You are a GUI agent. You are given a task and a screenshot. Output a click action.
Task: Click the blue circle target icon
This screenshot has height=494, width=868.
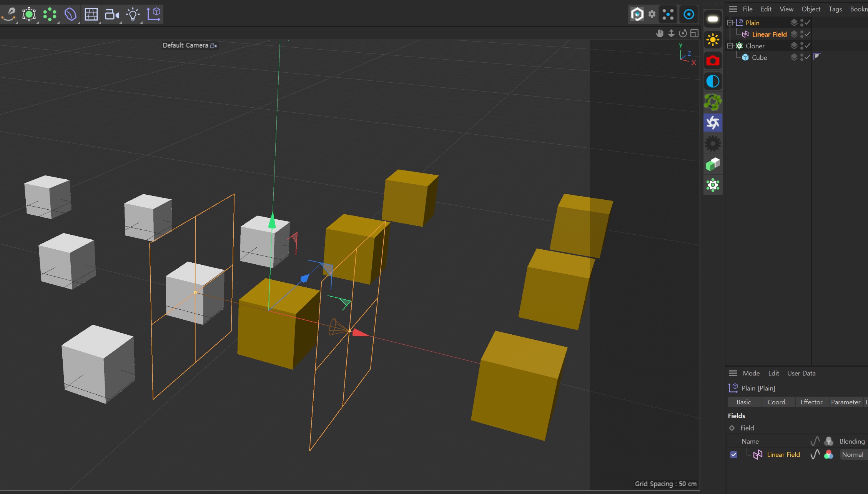click(x=688, y=14)
